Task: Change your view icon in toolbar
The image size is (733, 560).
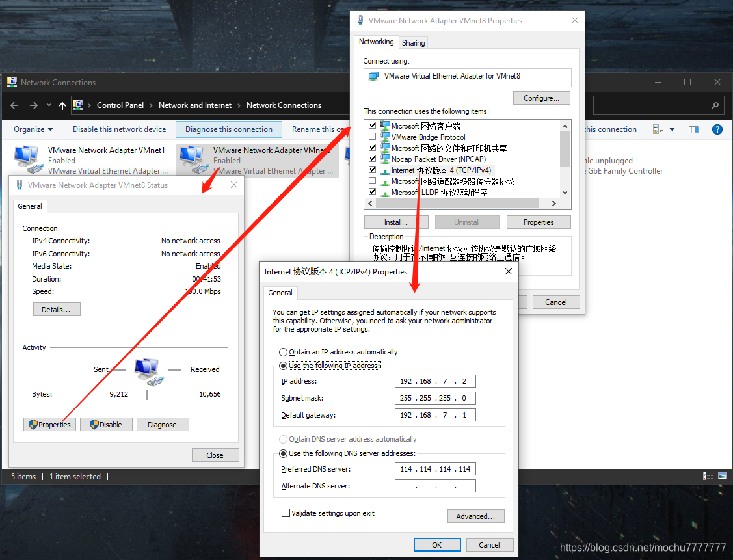Action: tap(658, 129)
